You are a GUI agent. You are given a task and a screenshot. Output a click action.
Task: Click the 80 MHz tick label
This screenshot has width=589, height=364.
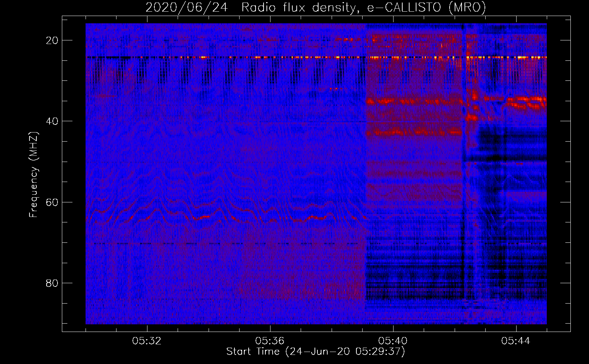tap(52, 283)
